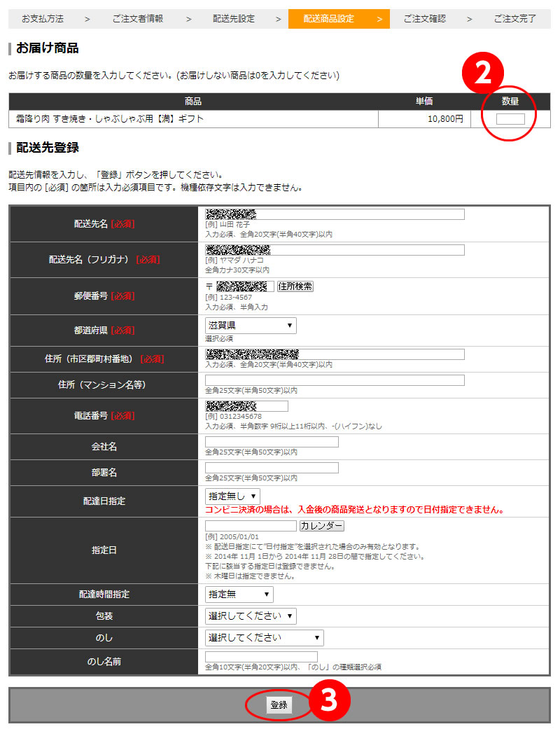Click the 会社名 company name field
This screenshot has height=736, width=560.
(x=272, y=442)
